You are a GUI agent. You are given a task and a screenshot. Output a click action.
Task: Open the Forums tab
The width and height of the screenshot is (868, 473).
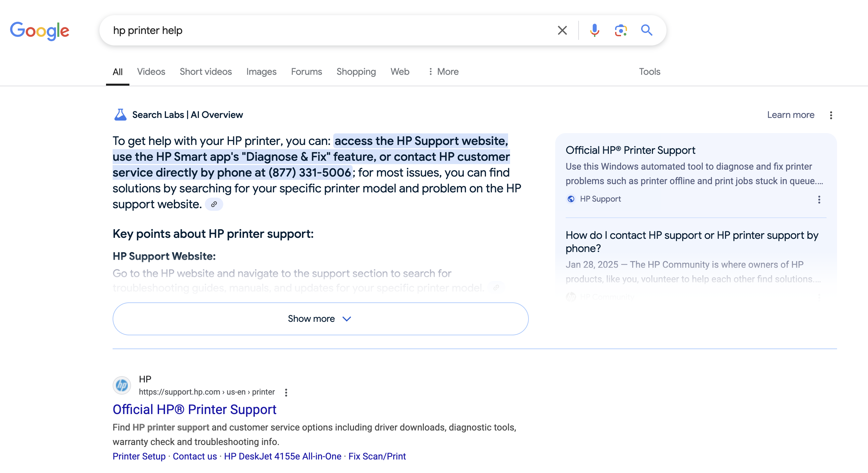[306, 72]
